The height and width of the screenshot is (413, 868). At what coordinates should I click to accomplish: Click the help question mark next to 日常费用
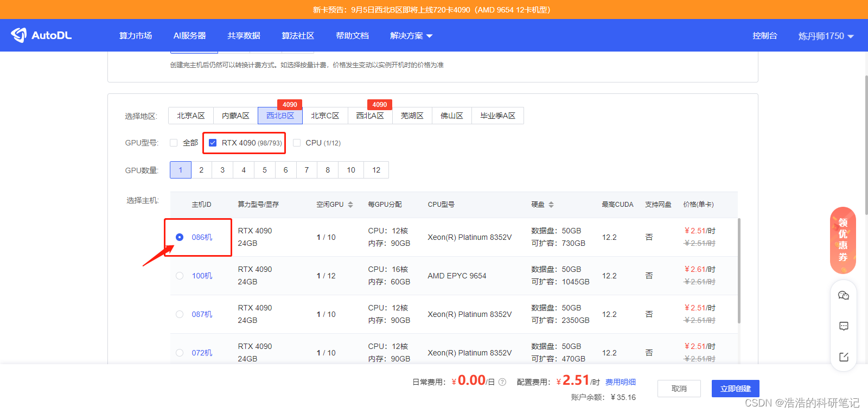click(502, 382)
